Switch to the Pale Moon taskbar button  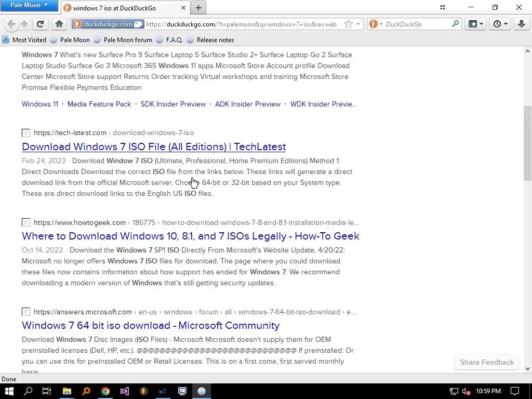point(202,391)
